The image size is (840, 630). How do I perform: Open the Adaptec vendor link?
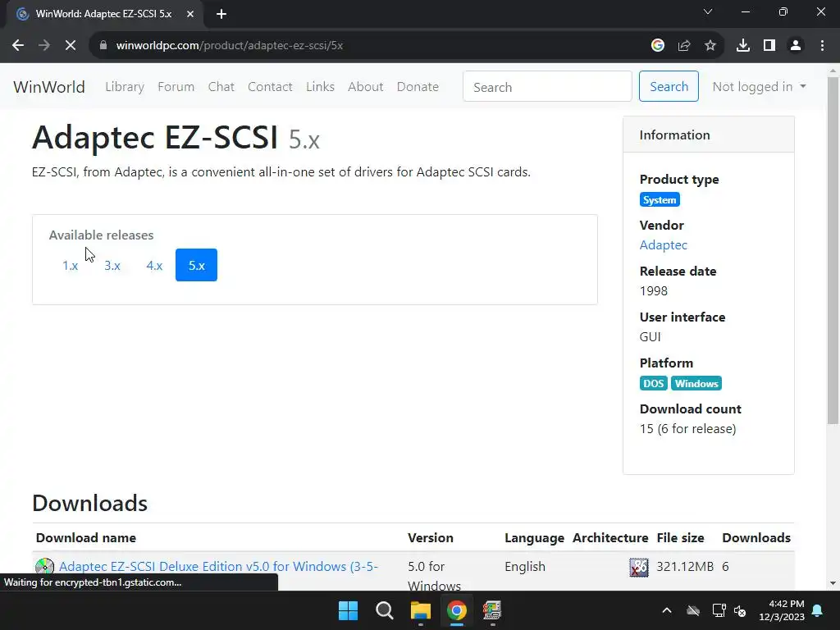point(663,244)
